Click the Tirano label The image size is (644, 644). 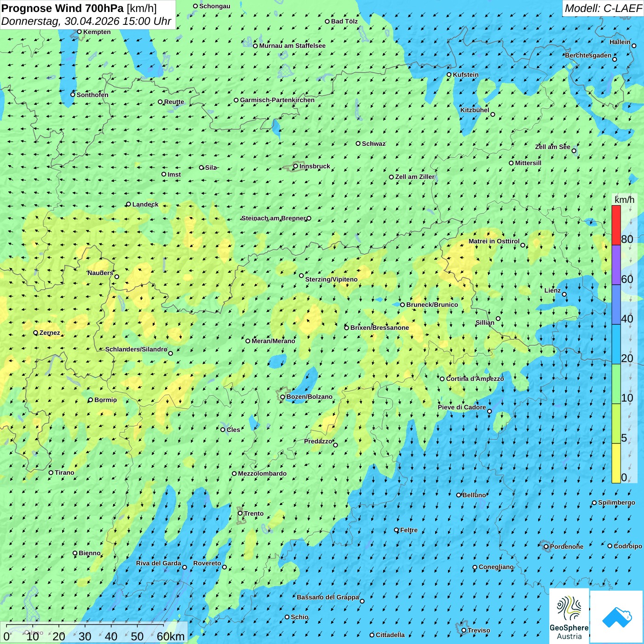[64, 472]
